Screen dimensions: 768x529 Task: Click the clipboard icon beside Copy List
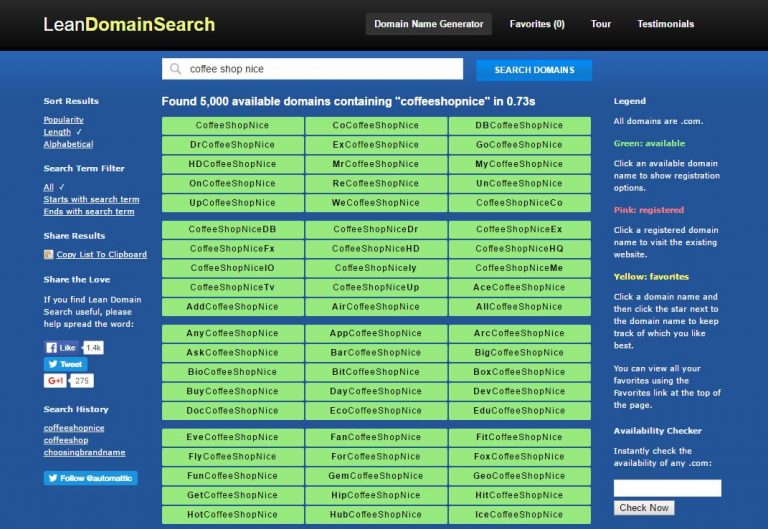(48, 254)
